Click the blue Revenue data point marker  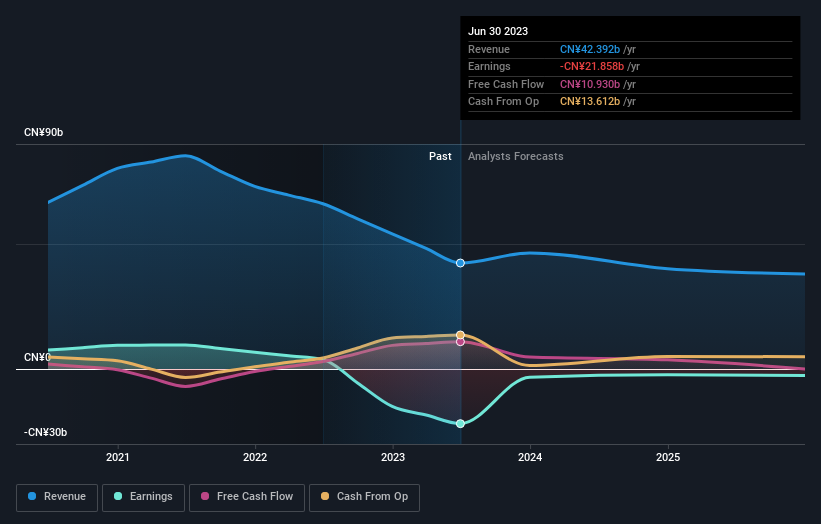pyautogui.click(x=460, y=263)
